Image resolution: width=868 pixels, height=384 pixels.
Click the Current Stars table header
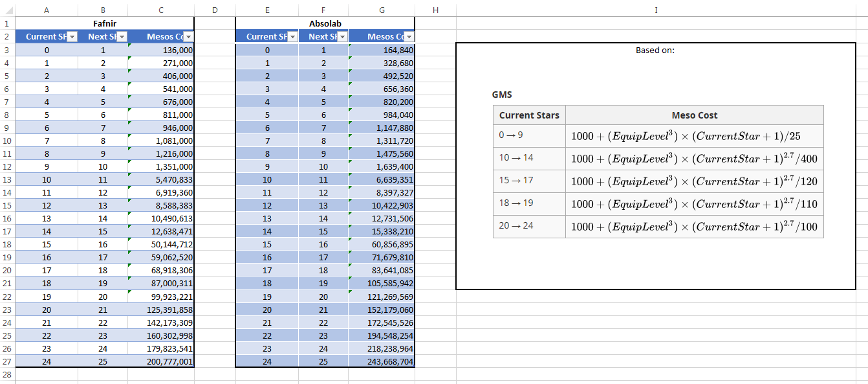[529, 115]
